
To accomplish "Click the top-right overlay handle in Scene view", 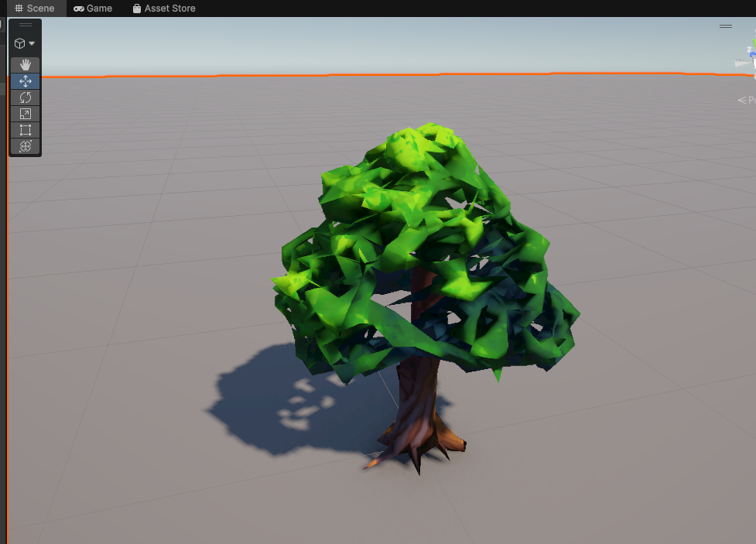I will pos(726,26).
